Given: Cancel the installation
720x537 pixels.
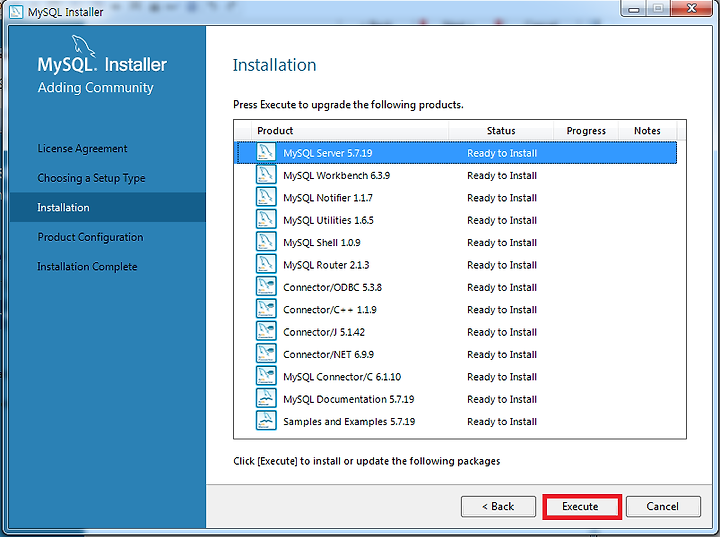Looking at the screenshot, I should point(663,507).
